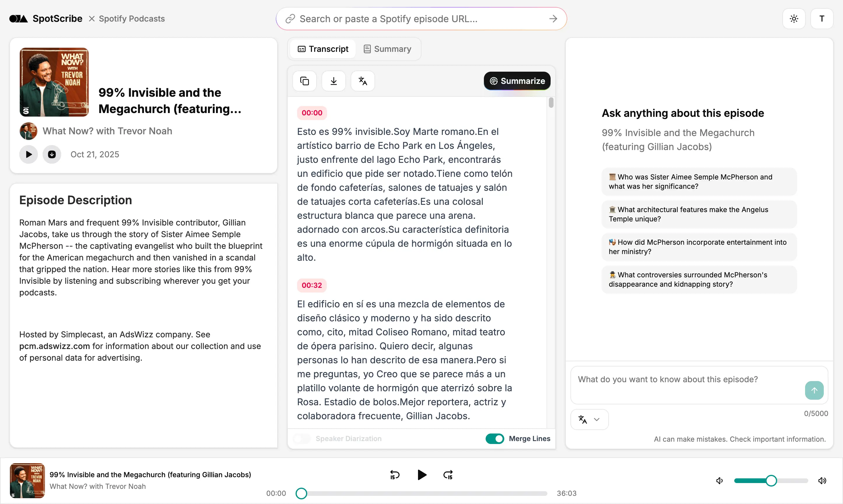Rewind 15 seconds in the player
This screenshot has width=843, height=504.
pyautogui.click(x=394, y=475)
